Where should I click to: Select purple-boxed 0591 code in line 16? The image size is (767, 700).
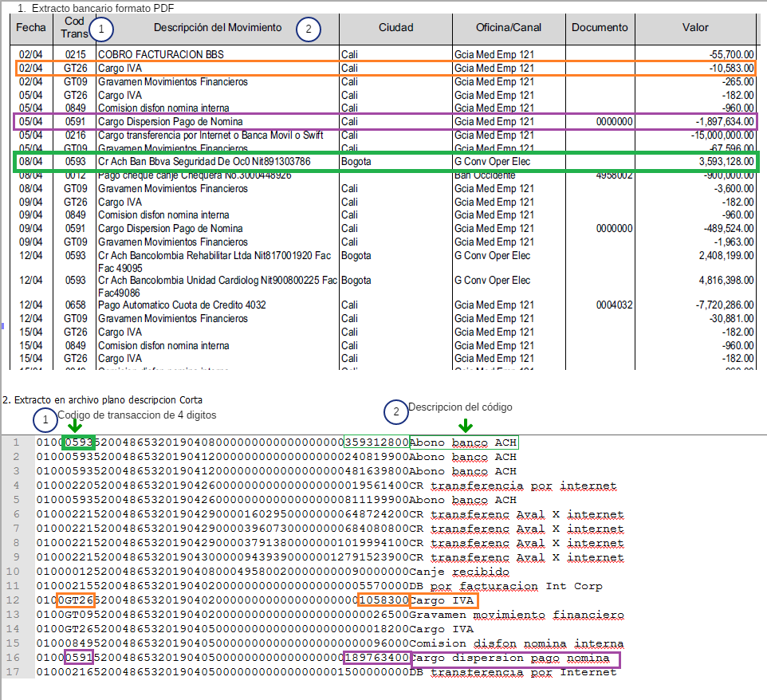pyautogui.click(x=79, y=658)
